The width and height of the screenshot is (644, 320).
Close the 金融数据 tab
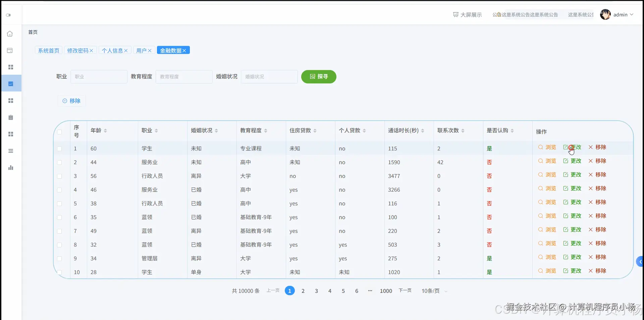pos(184,51)
